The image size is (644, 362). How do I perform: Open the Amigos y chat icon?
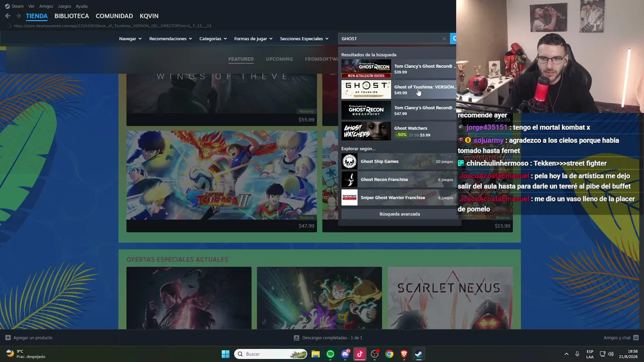(x=636, y=338)
